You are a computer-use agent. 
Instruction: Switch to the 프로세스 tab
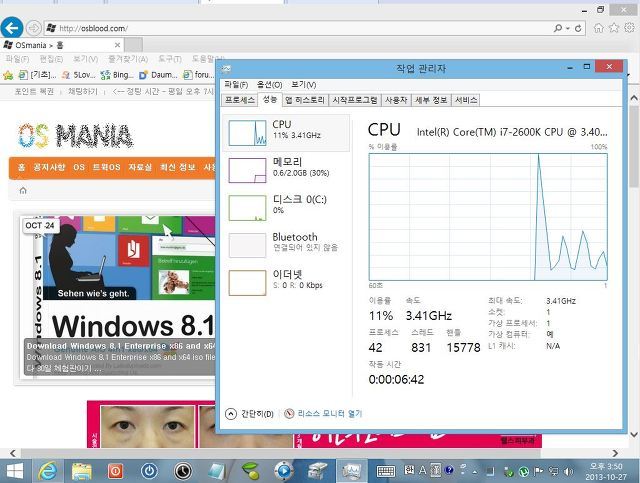[240, 100]
